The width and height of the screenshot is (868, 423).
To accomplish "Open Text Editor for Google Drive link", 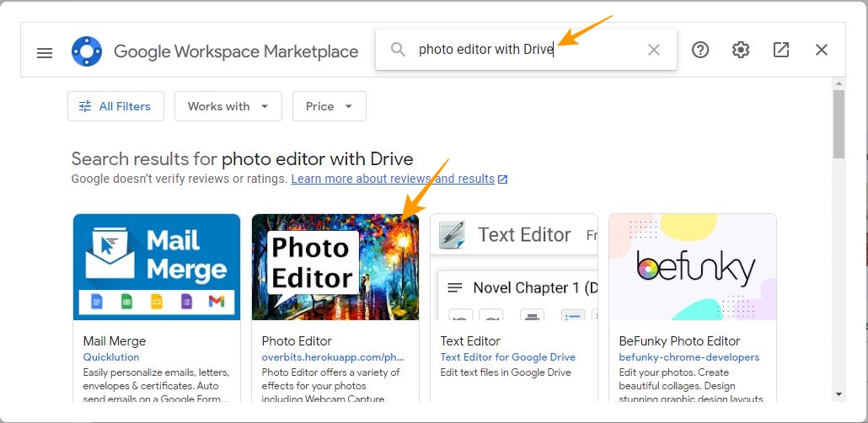I will (507, 357).
